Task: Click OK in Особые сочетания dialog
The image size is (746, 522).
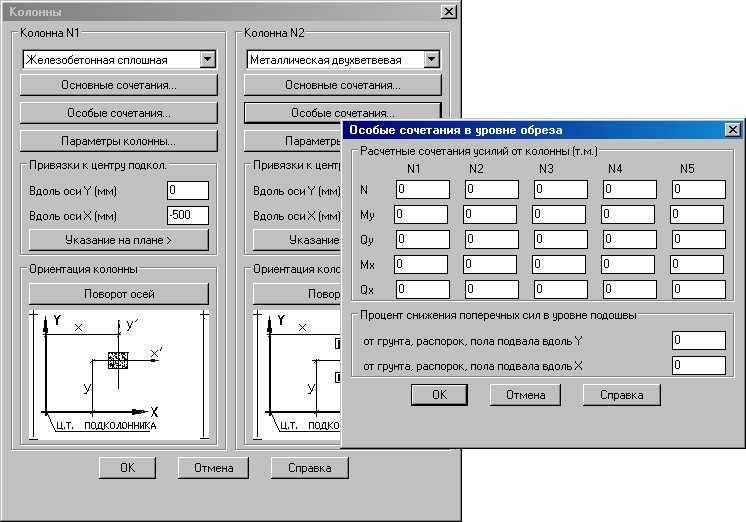Action: click(439, 395)
